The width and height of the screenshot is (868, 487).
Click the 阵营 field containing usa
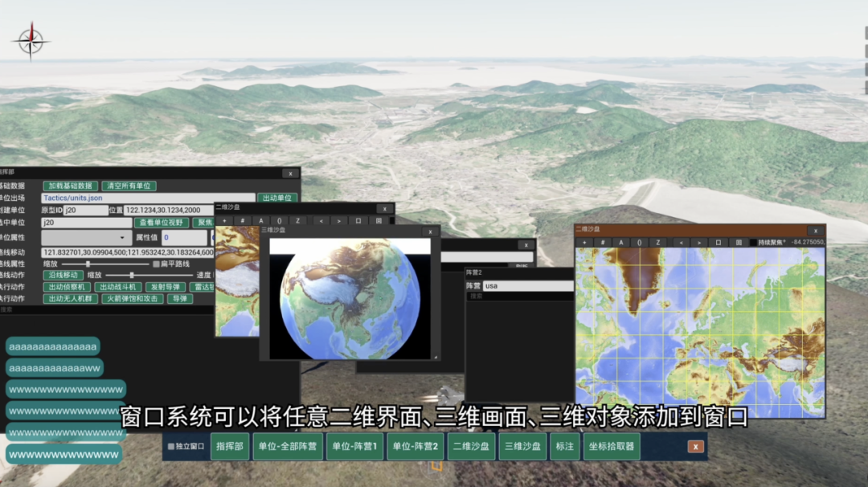(528, 286)
